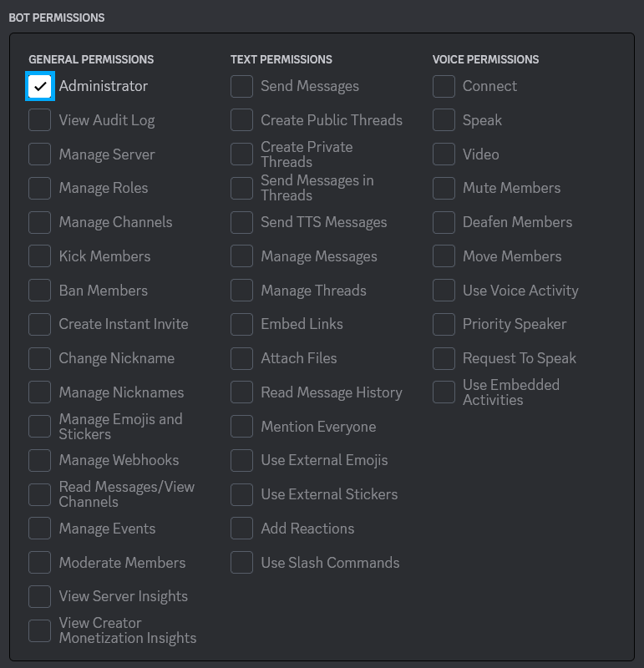The image size is (644, 668).
Task: Check Use Slash Commands permission
Action: click(241, 562)
